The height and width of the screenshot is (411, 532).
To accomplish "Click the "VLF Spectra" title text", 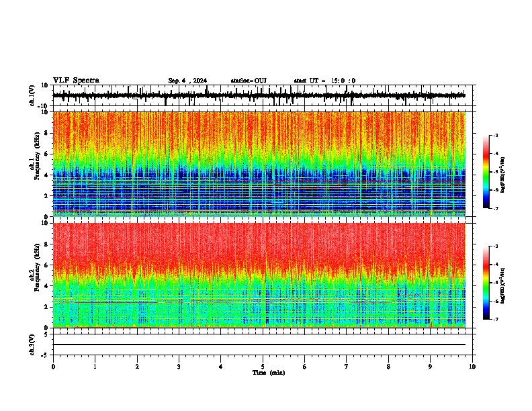I will pyautogui.click(x=76, y=81).
